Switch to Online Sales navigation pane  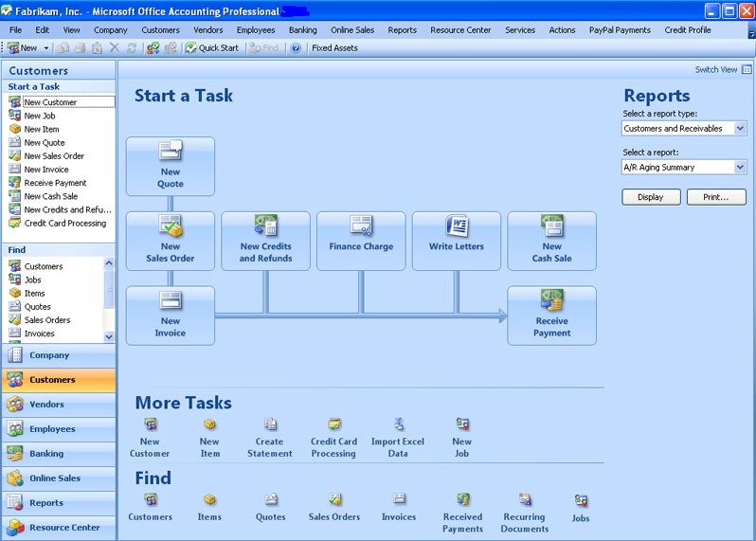[59, 478]
